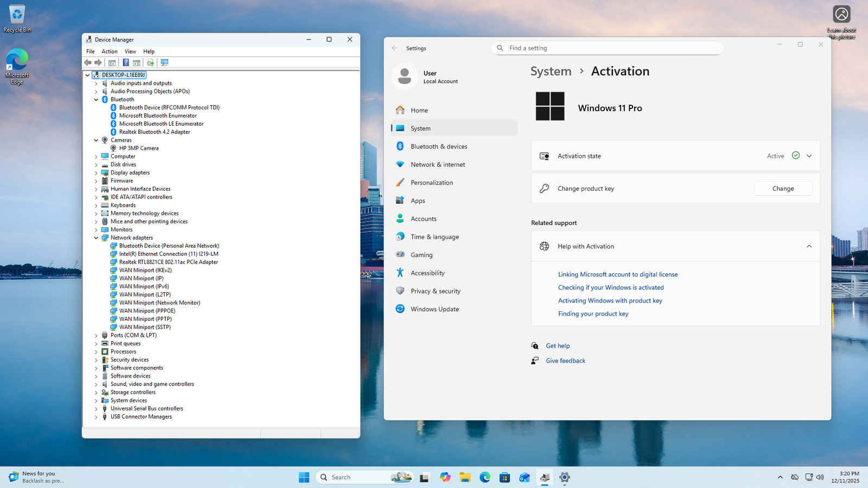Go to Privacy & security settings

tap(435, 291)
